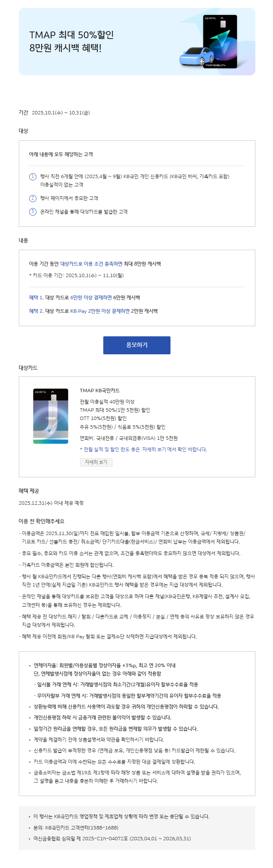
Task: Click the circled number 2 icon
Action: [33, 198]
